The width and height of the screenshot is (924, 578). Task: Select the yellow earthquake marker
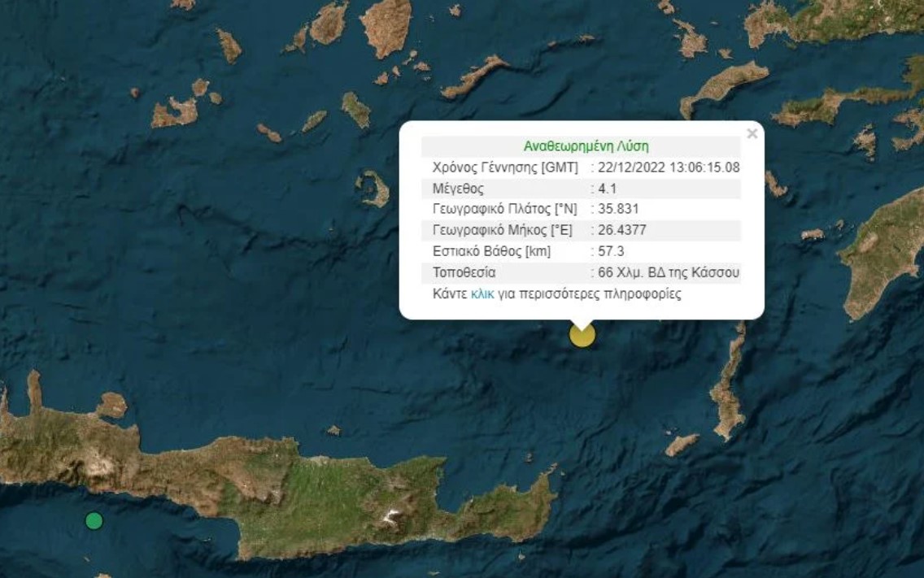582,335
